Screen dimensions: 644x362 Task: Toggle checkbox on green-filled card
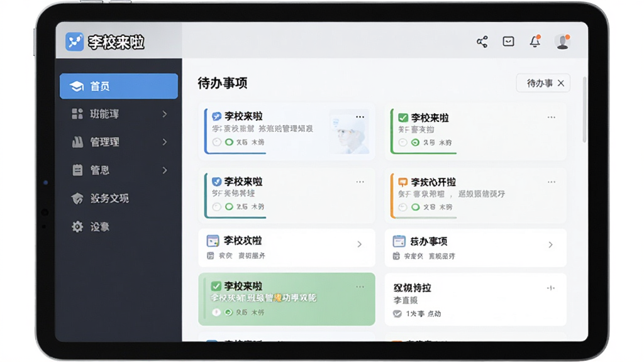(x=216, y=287)
